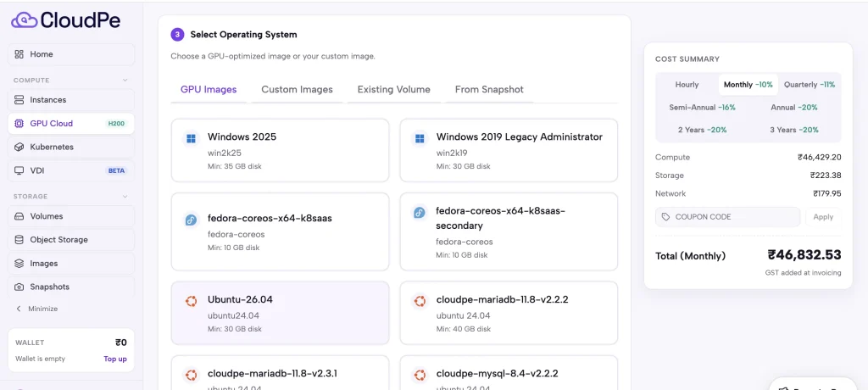
Task: Choose the Windows 2019 Legacy Administrator card
Action: point(509,150)
